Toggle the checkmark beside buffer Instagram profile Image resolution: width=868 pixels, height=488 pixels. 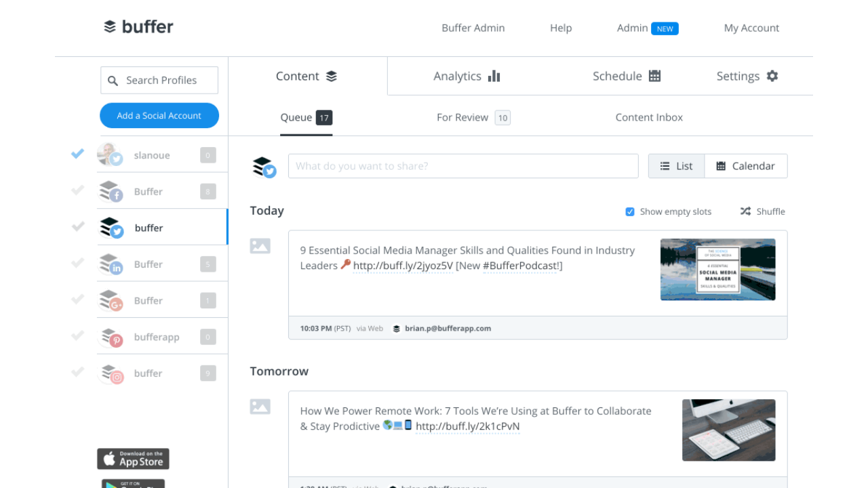click(78, 371)
